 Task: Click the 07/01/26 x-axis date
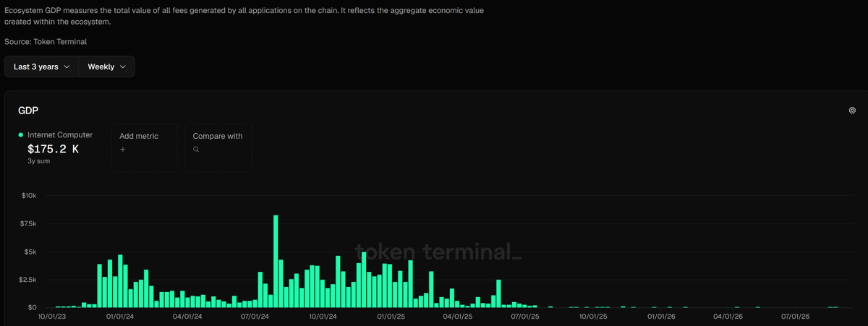coord(795,317)
